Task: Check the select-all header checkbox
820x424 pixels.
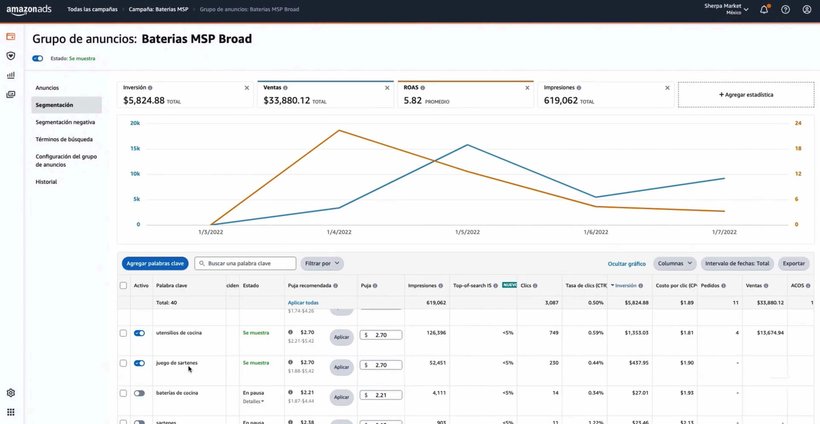Action: [x=123, y=286]
